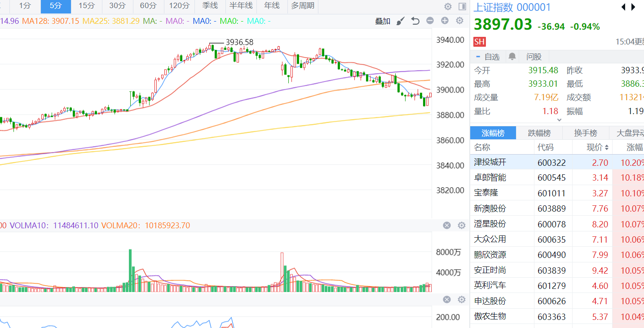Select the drawing brush tool
Image resolution: width=644 pixels, height=328 pixels.
(x=401, y=21)
